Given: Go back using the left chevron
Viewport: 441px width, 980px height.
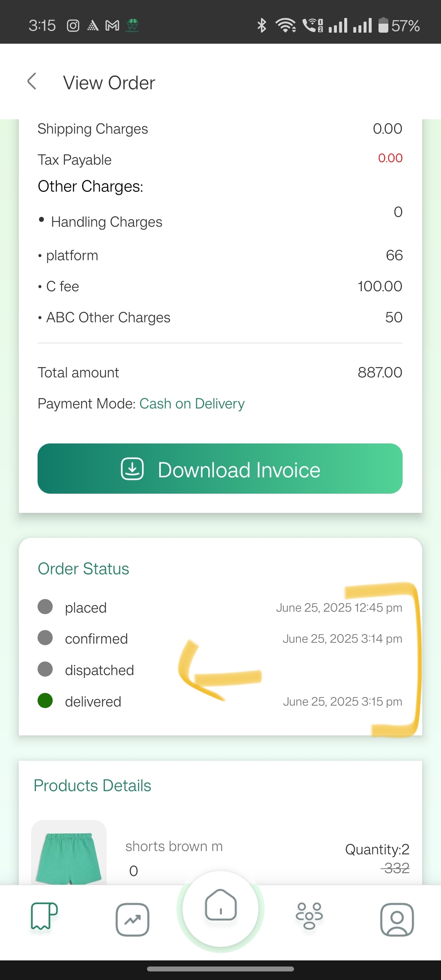Looking at the screenshot, I should coord(32,81).
